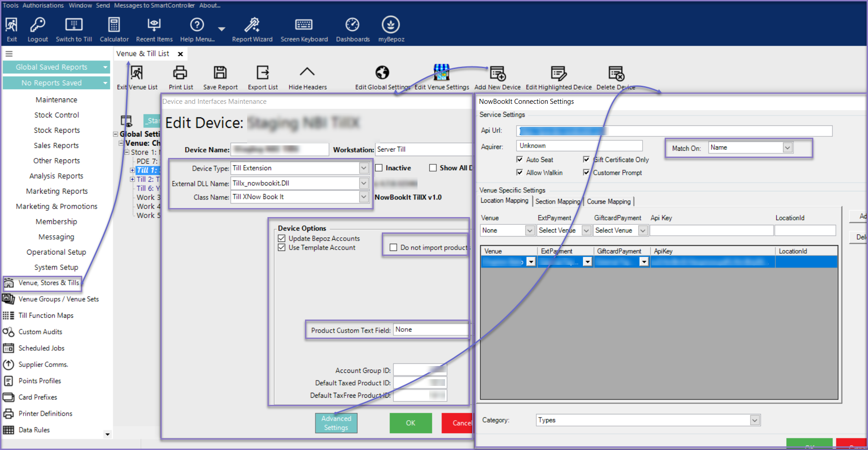Open the Global Saved Reports dropdown
The width and height of the screenshot is (868, 450).
pos(105,67)
